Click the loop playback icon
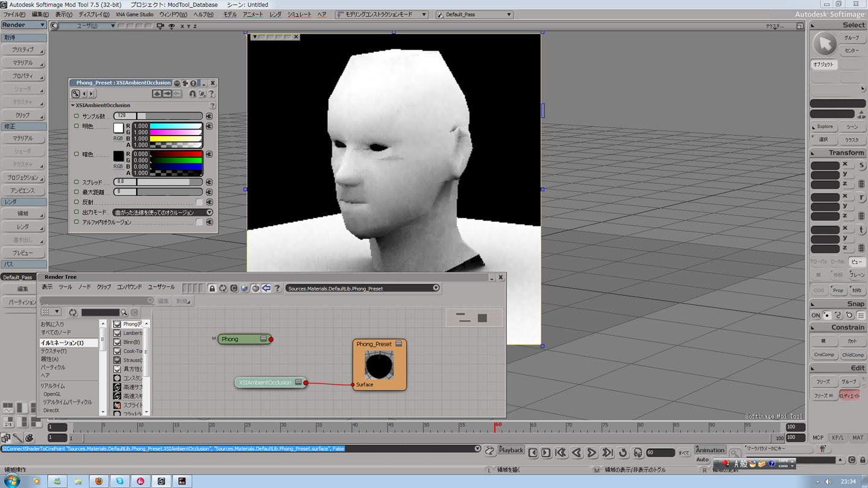Screen dimensions: 868x488 (623, 452)
